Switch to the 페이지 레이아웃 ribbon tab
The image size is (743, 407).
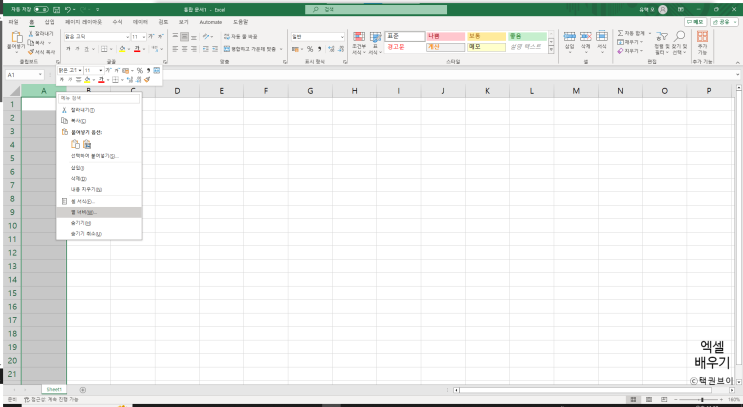(83, 22)
